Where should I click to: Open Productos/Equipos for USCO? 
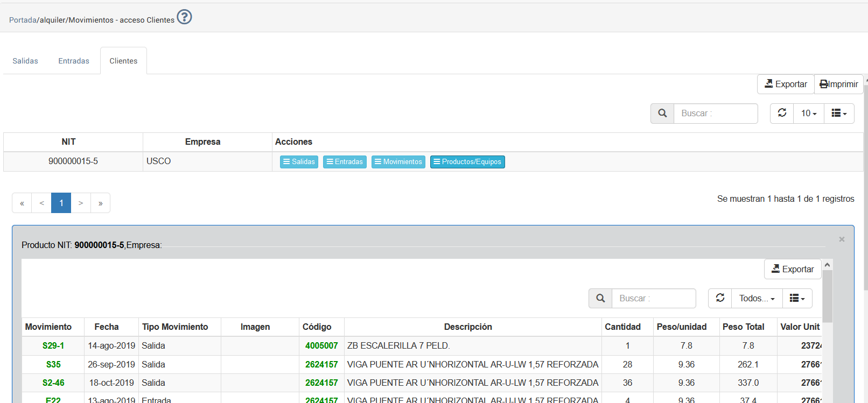point(467,162)
